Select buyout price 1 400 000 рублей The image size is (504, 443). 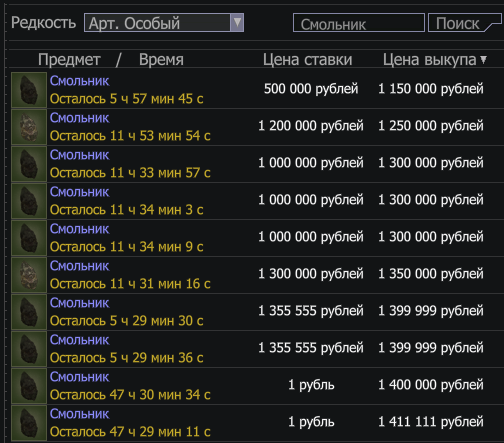[431, 385]
